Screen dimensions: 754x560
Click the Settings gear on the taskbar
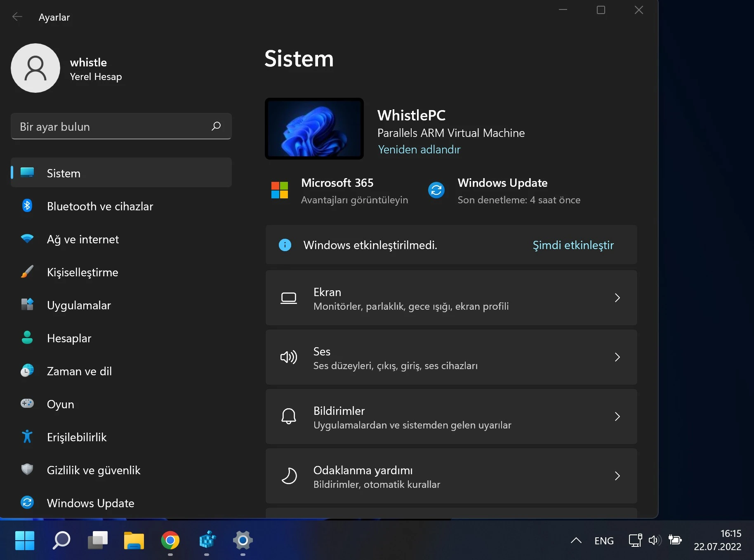[x=243, y=540]
